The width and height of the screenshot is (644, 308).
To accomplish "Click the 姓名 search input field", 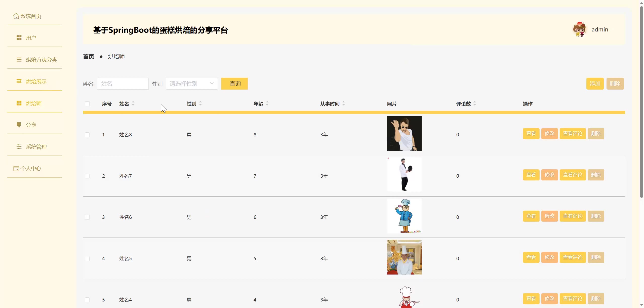I will [x=123, y=84].
